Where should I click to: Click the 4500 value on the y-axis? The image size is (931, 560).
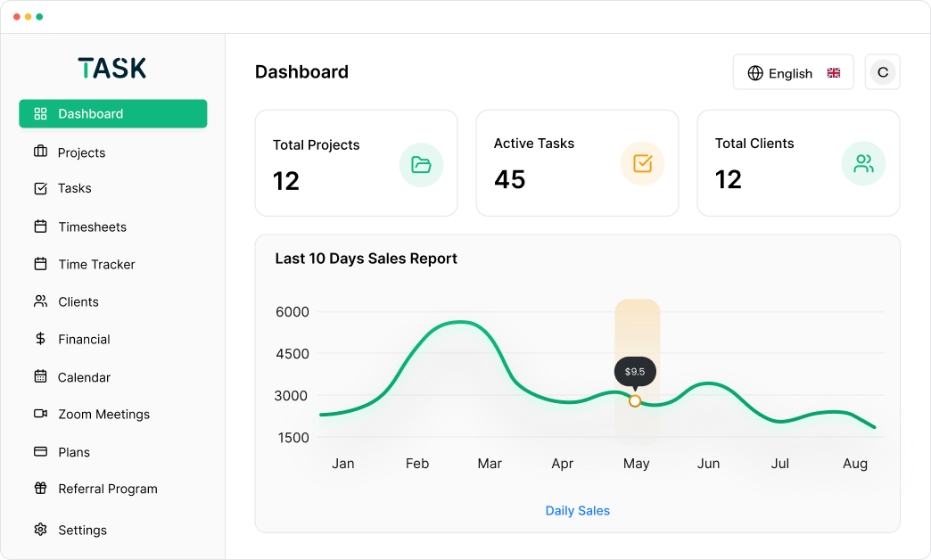[x=292, y=353]
